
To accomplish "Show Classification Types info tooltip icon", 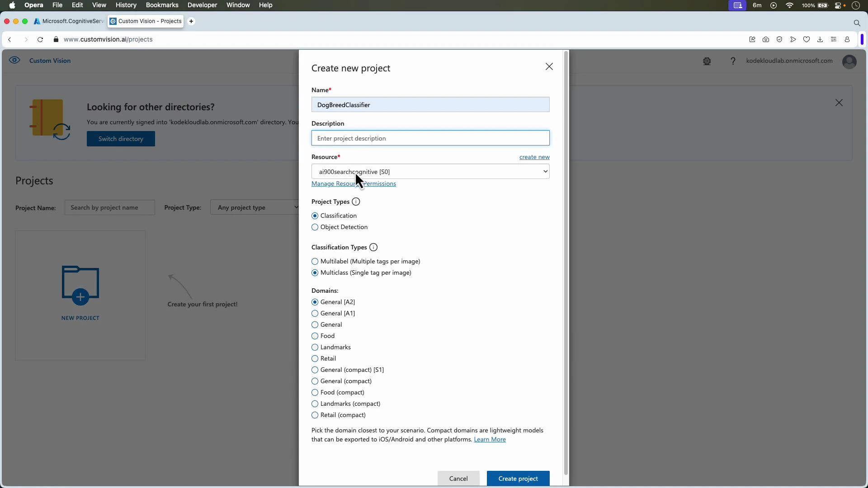I will coord(373,248).
